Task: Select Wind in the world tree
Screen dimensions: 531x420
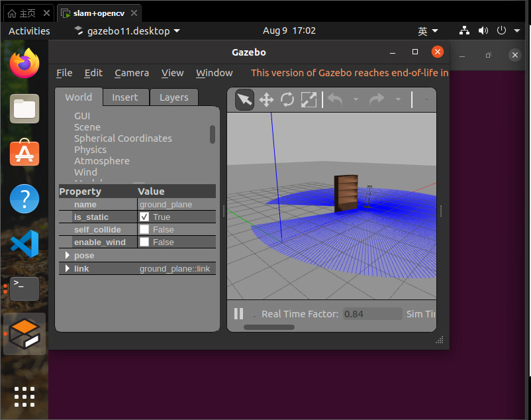Action: click(x=85, y=172)
